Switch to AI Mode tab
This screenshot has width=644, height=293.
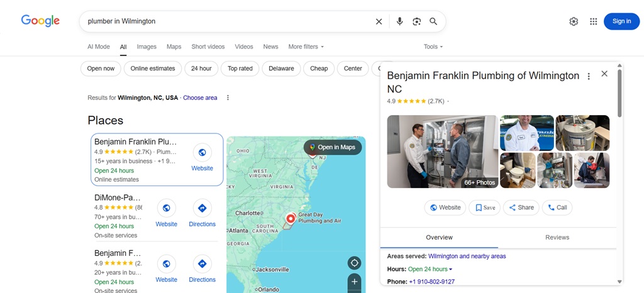(x=99, y=47)
